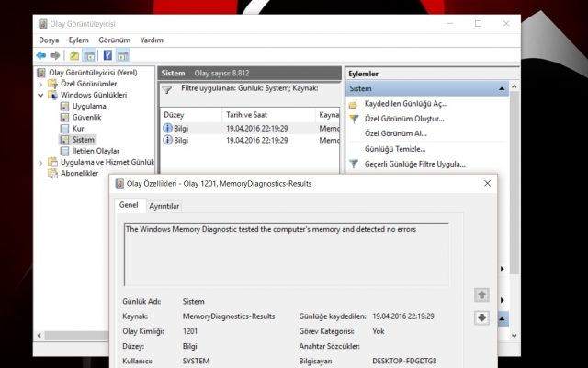Click the actions pane scroll-down arrow
Screen dimensions: 588x368
click(514, 335)
